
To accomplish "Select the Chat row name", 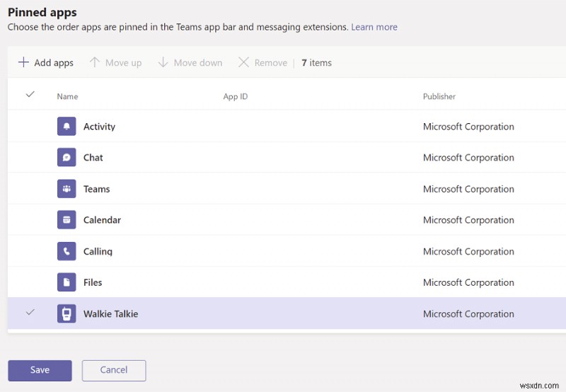I will [93, 158].
